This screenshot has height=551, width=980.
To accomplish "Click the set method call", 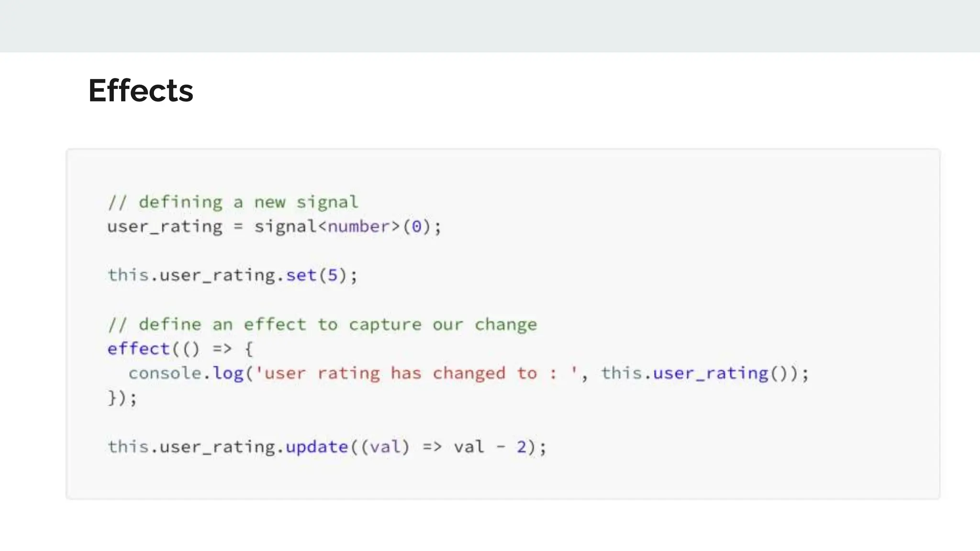I will coord(301,275).
